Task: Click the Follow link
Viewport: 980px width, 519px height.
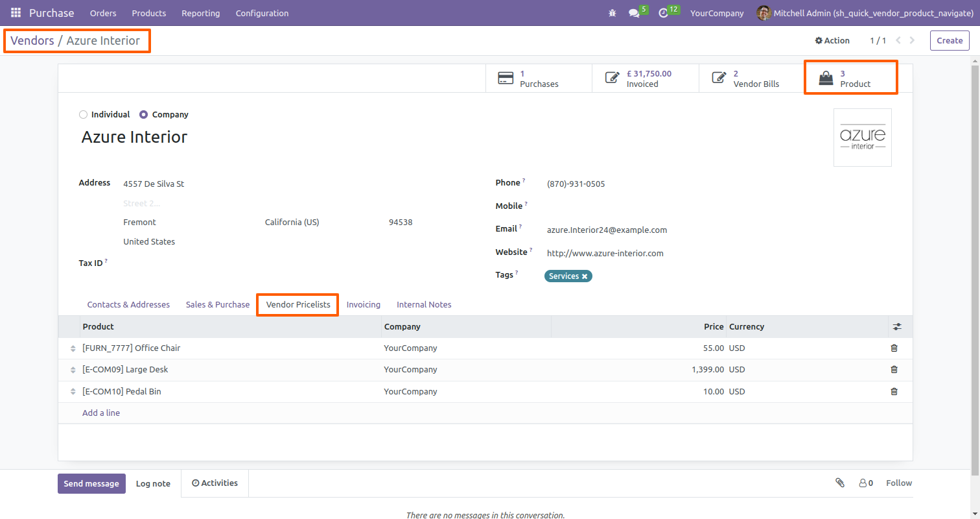Action: 899,483
